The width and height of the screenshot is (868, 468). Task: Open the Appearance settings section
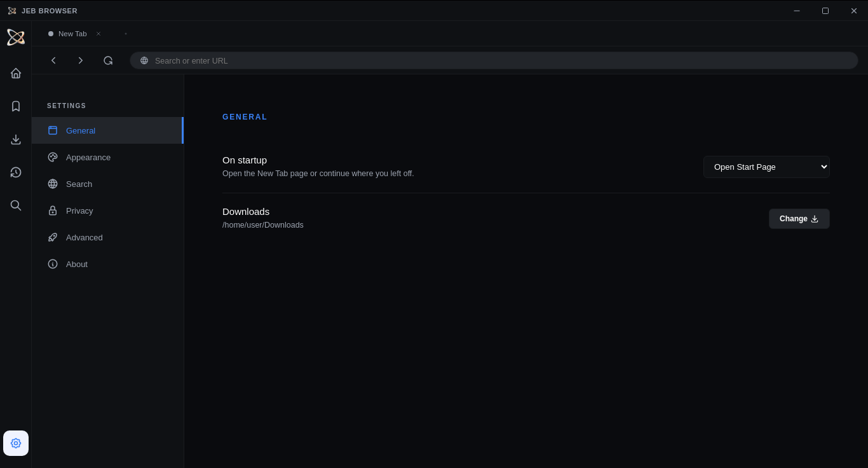point(88,157)
